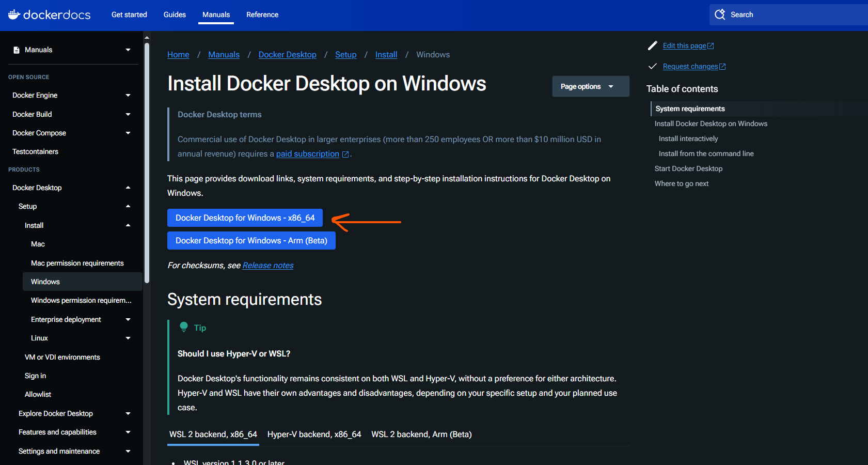Jump to Install Docker Desktop on Windows section
The image size is (868, 465).
(x=711, y=123)
